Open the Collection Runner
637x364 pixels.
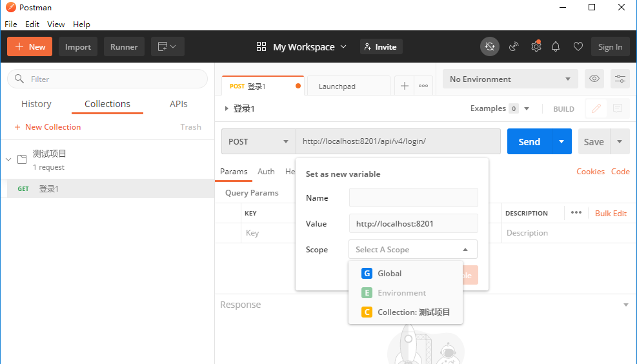124,46
